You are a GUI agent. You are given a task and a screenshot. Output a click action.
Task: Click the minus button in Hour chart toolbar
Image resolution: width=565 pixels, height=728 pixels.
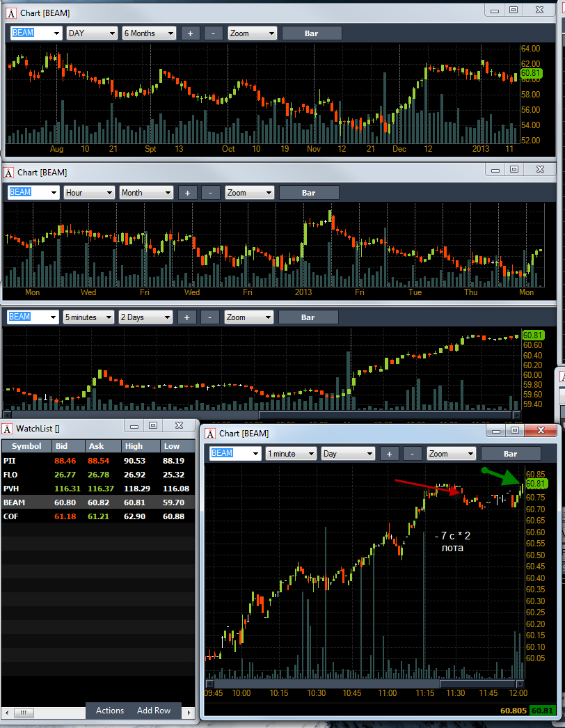210,193
